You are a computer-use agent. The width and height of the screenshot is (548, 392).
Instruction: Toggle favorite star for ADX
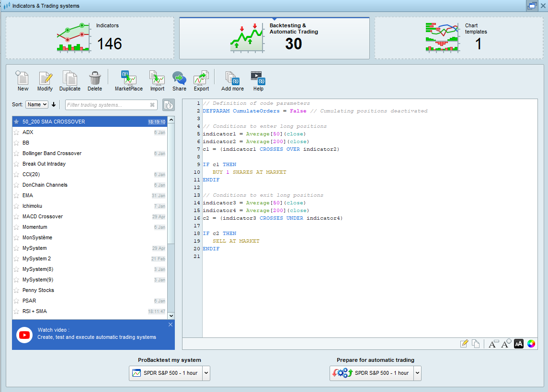point(16,132)
